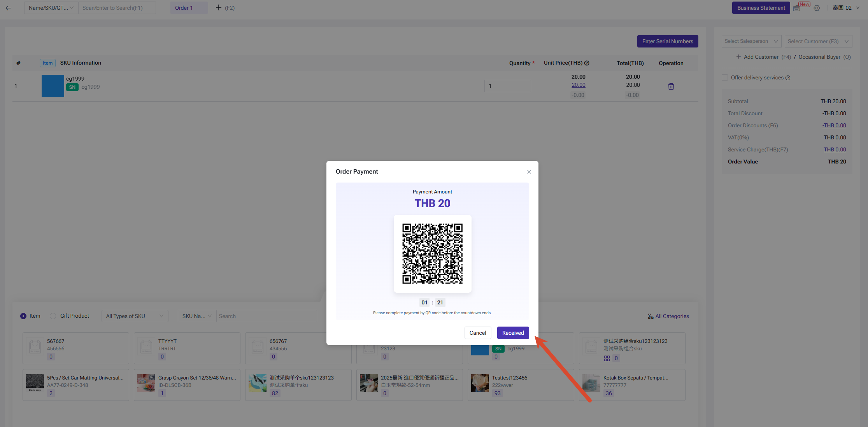Click the back arrow icon
The height and width of the screenshot is (427, 868).
(8, 8)
